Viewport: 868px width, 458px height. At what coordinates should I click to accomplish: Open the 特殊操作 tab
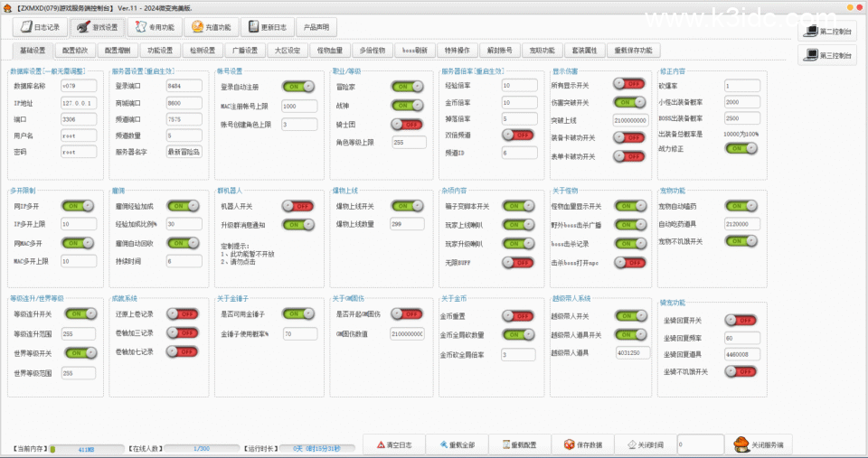458,51
